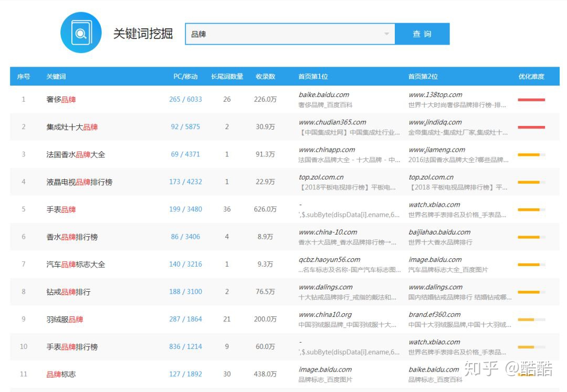Click PC/mobile index 140 / 3216
The width and height of the screenshot is (567, 392).
[x=185, y=264]
